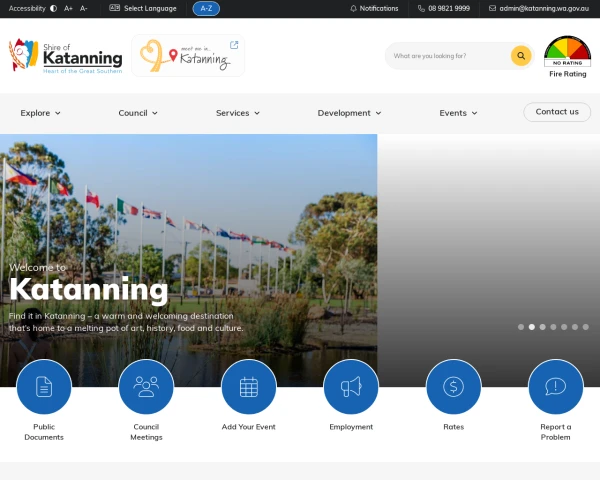Open the Council Meetings text link
600x480 pixels.
146,432
